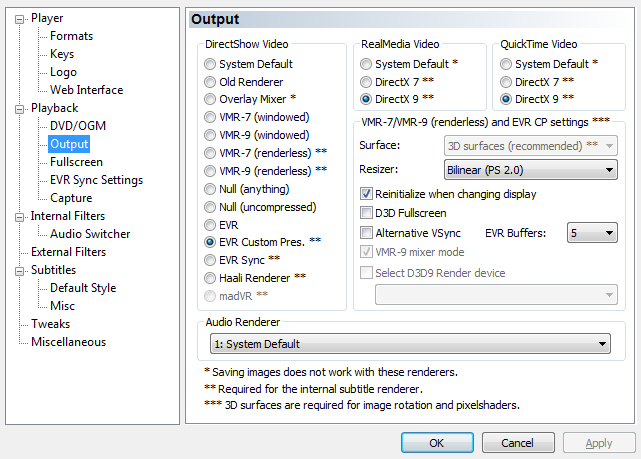641x459 pixels.
Task: Choose DirectX 7 under RealMedia Video
Action: [366, 82]
